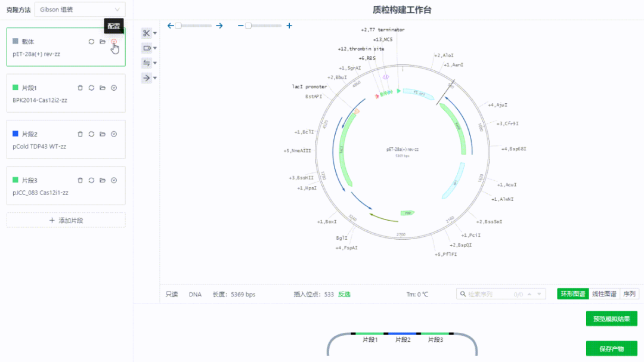The width and height of the screenshot is (644, 362).
Task: Open the Gibson 组装 cloning method dropdown
Action: click(80, 10)
